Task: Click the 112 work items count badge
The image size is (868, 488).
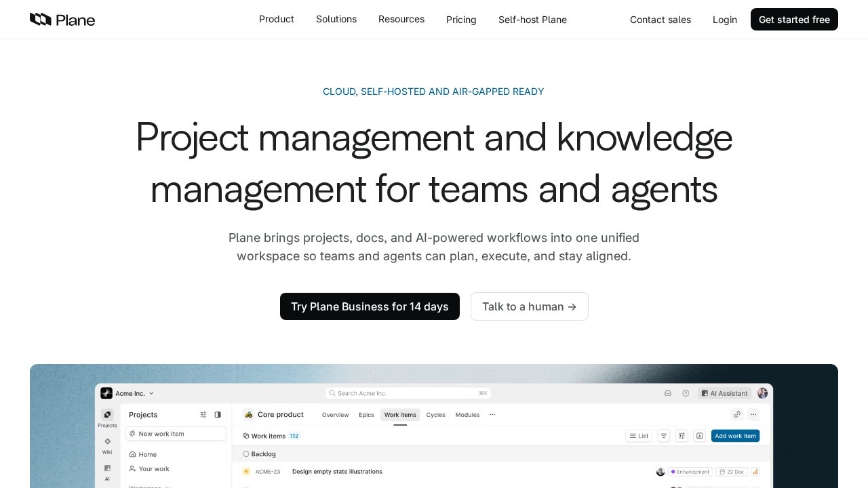Action: pos(294,436)
